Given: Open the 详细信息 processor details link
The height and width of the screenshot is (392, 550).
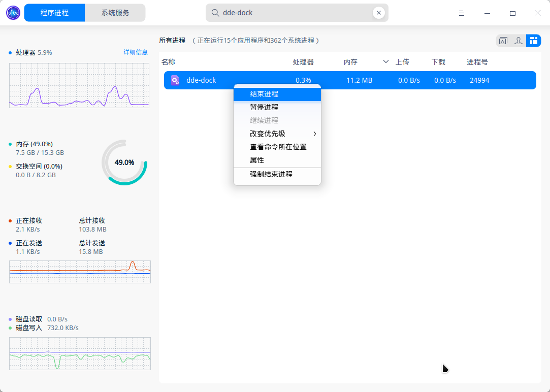Looking at the screenshot, I should pyautogui.click(x=135, y=52).
